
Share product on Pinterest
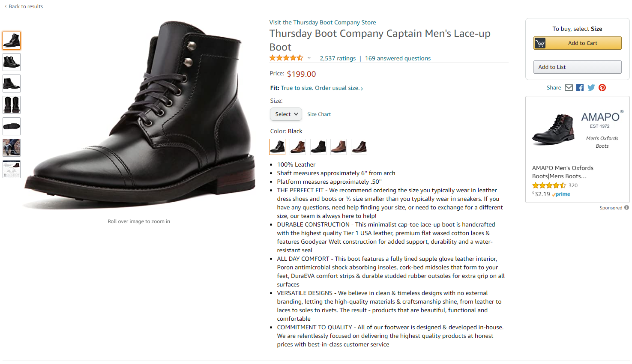pyautogui.click(x=602, y=88)
